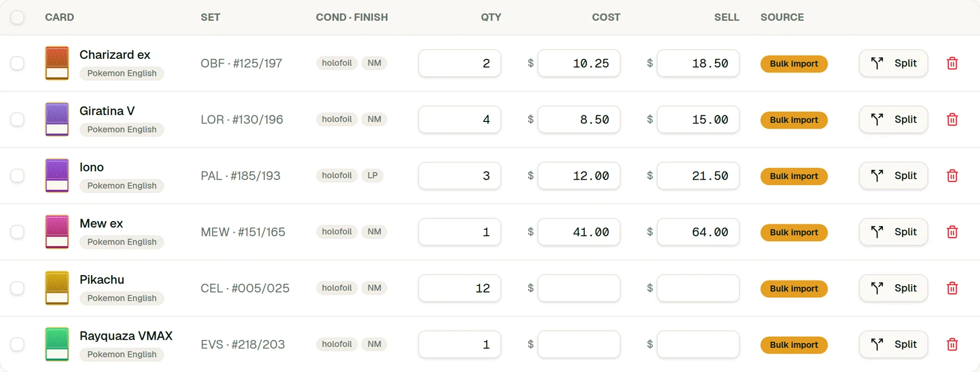980x372 pixels.
Task: Focus the empty Pikachu sell price field
Action: coord(698,288)
